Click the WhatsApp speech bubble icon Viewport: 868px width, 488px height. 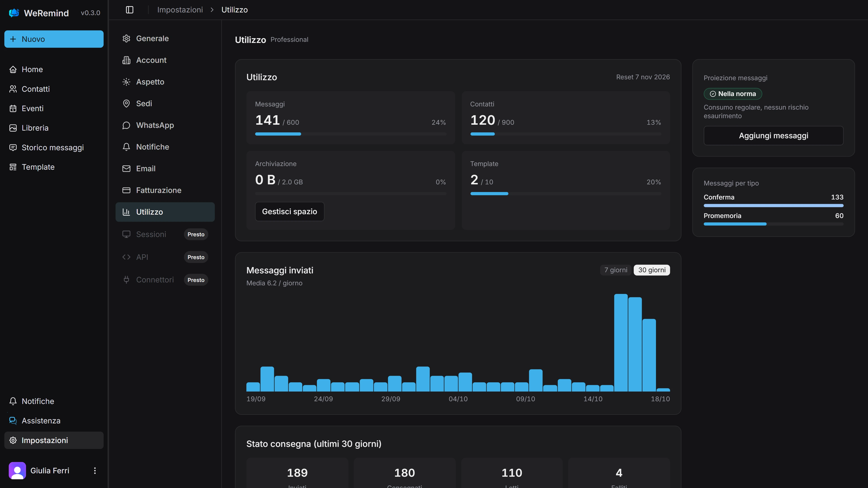point(126,125)
